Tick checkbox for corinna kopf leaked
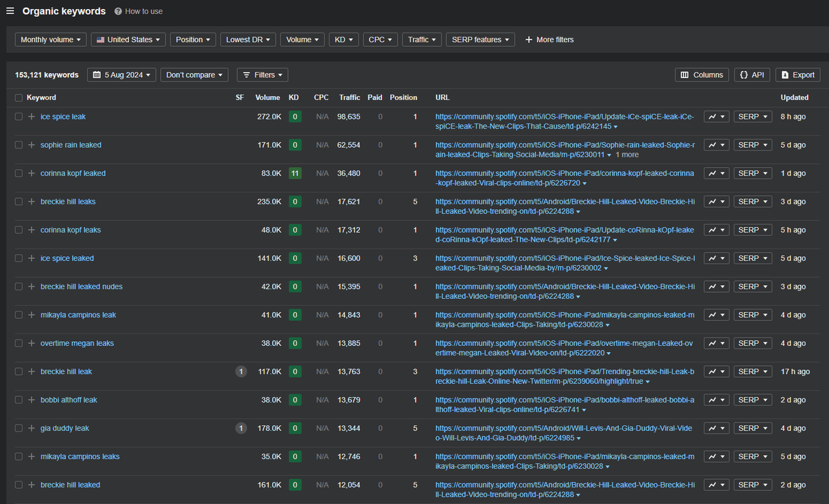829x504 pixels. [19, 173]
